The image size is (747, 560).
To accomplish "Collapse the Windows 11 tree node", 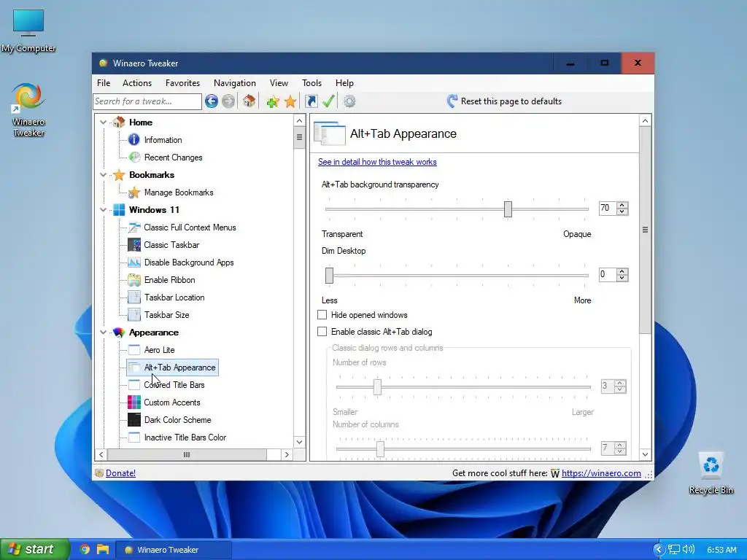I will coord(104,209).
